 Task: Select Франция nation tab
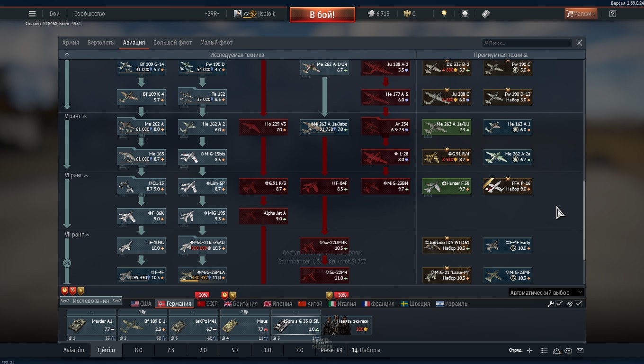click(x=378, y=304)
